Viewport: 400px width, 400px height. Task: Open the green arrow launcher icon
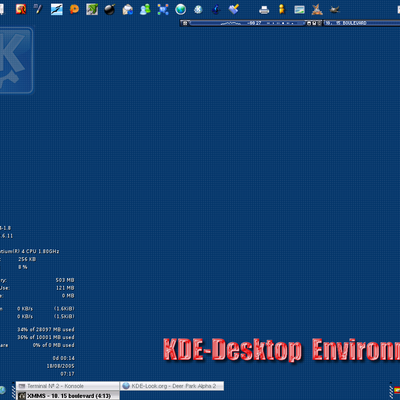tap(92, 9)
